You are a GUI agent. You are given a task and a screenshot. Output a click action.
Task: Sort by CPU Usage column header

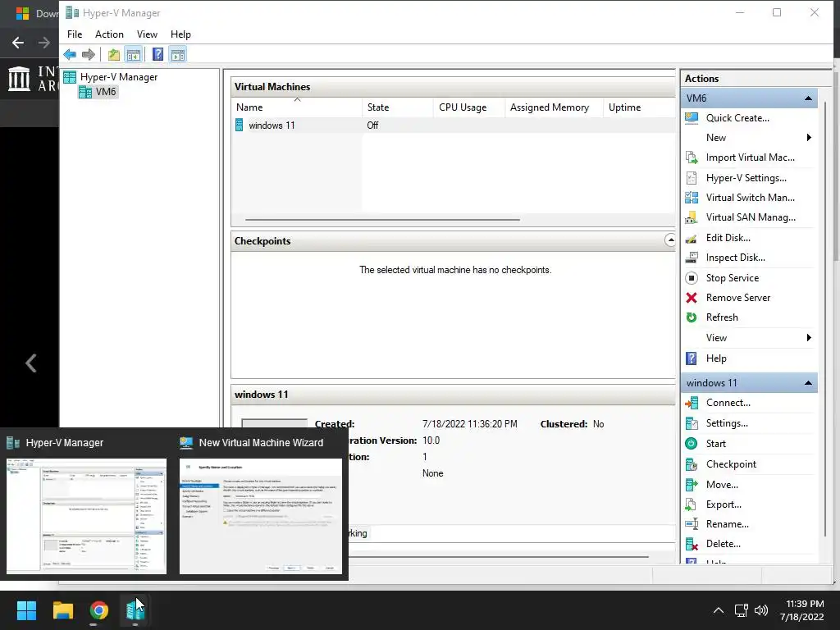(x=468, y=107)
